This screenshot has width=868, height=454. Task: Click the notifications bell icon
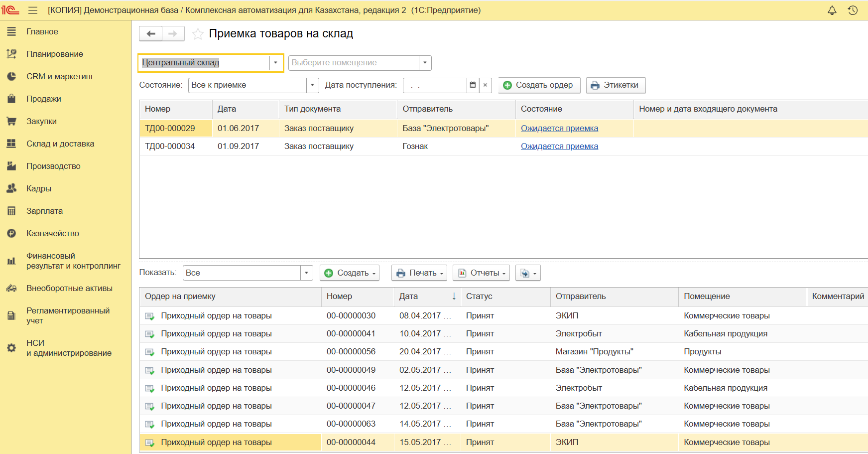pos(832,10)
